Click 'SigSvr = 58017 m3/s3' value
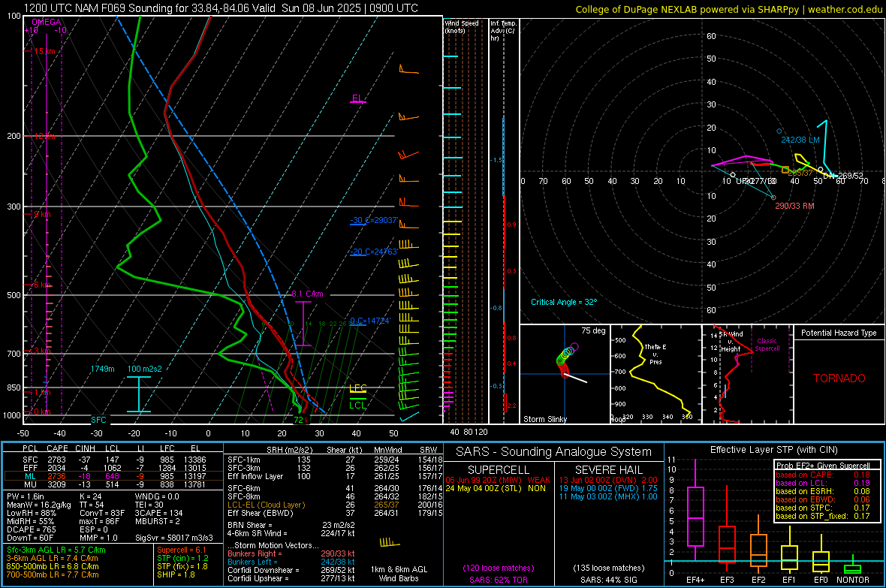 174,538
